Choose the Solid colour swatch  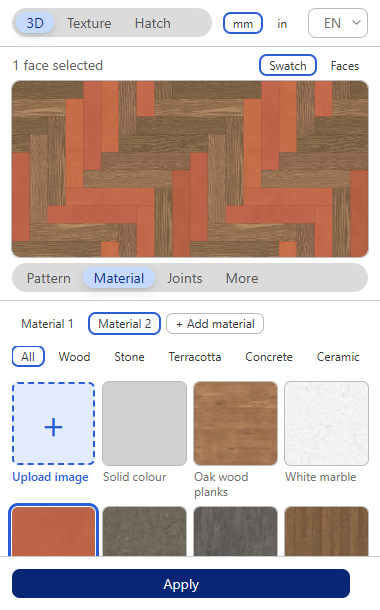144,423
